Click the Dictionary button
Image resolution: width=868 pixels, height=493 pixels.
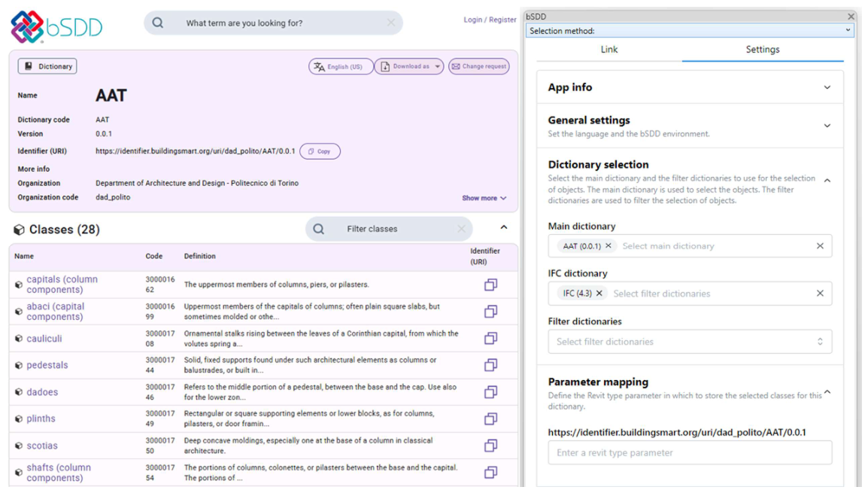47,66
